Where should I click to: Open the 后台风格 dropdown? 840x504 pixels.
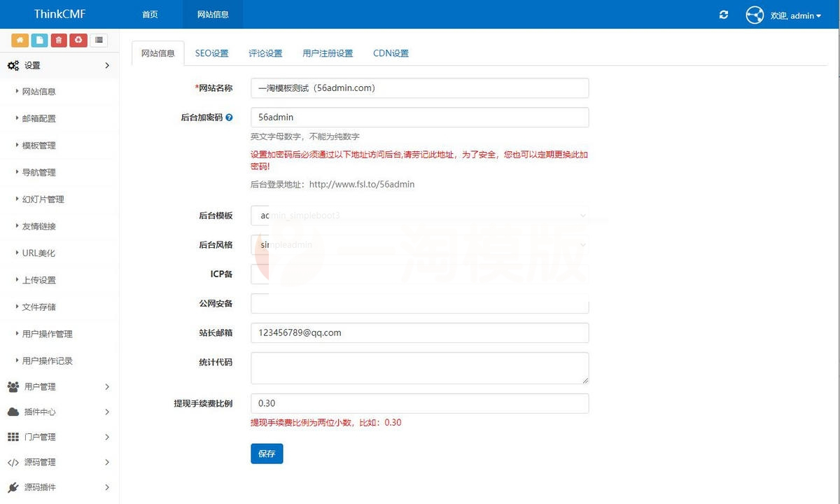coord(420,245)
